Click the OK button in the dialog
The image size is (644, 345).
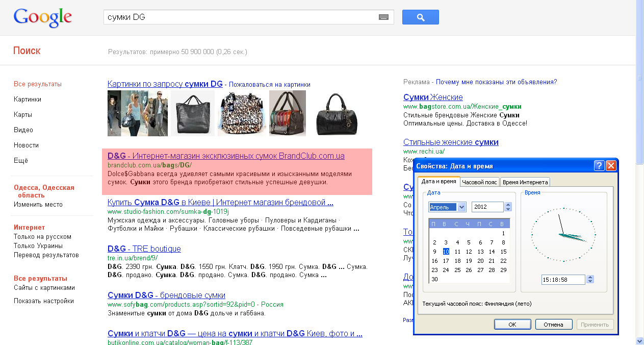click(x=512, y=325)
